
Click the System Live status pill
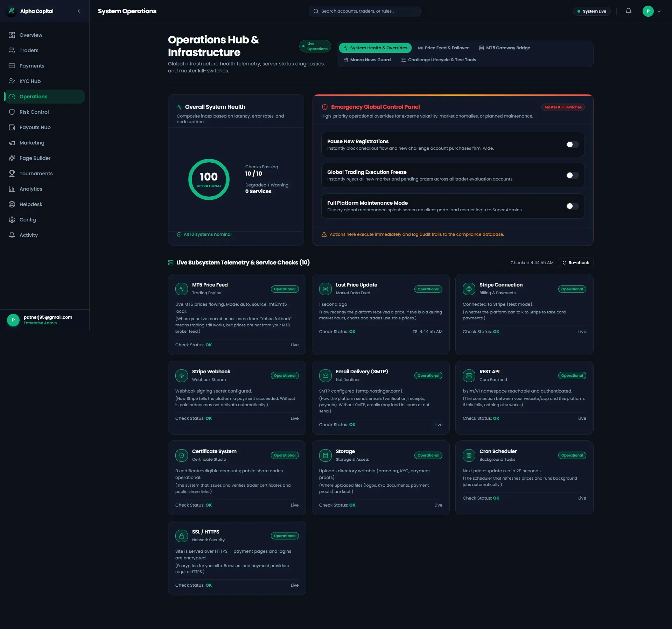(591, 11)
